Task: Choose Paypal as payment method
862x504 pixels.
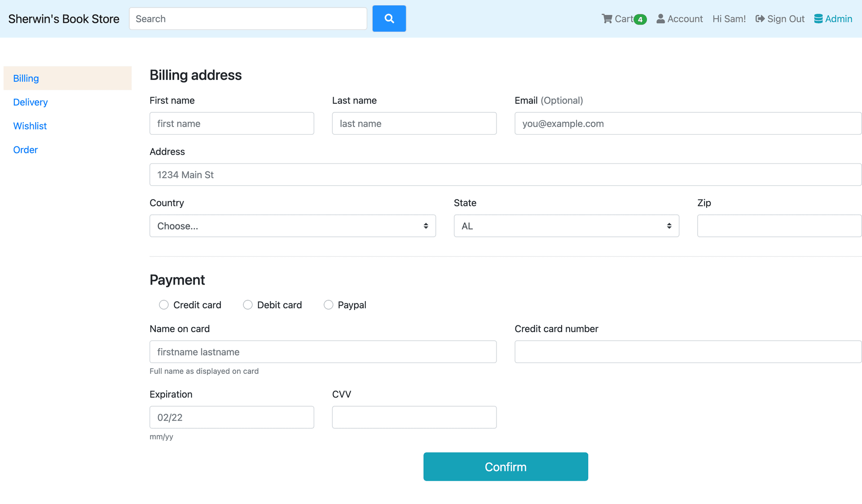Action: 329,305
